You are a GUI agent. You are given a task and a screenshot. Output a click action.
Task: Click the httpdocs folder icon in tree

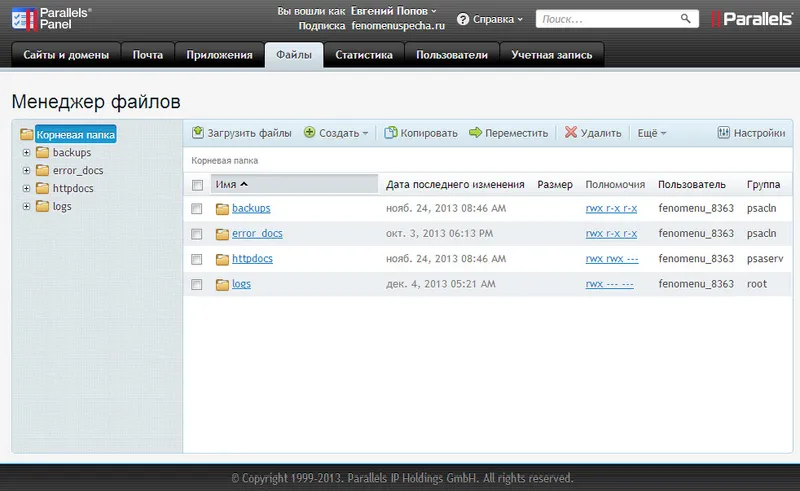click(42, 188)
